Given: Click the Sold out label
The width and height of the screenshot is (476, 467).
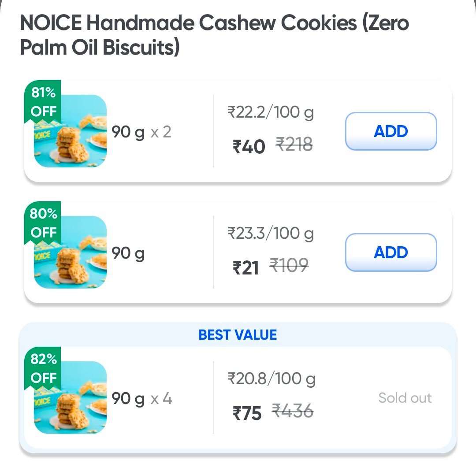Looking at the screenshot, I should point(405,398).
